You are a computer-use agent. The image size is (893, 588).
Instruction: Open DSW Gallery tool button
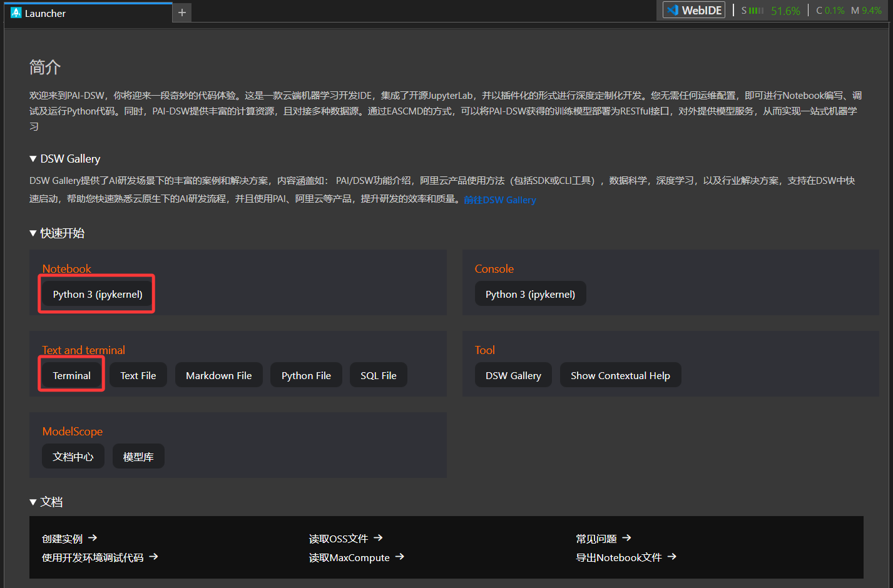coord(513,375)
